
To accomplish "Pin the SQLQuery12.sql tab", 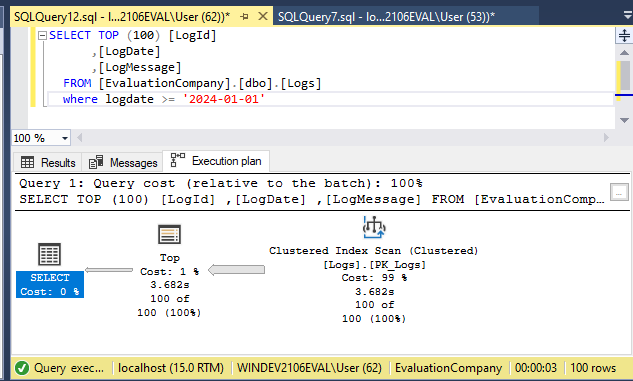I will click(x=244, y=17).
